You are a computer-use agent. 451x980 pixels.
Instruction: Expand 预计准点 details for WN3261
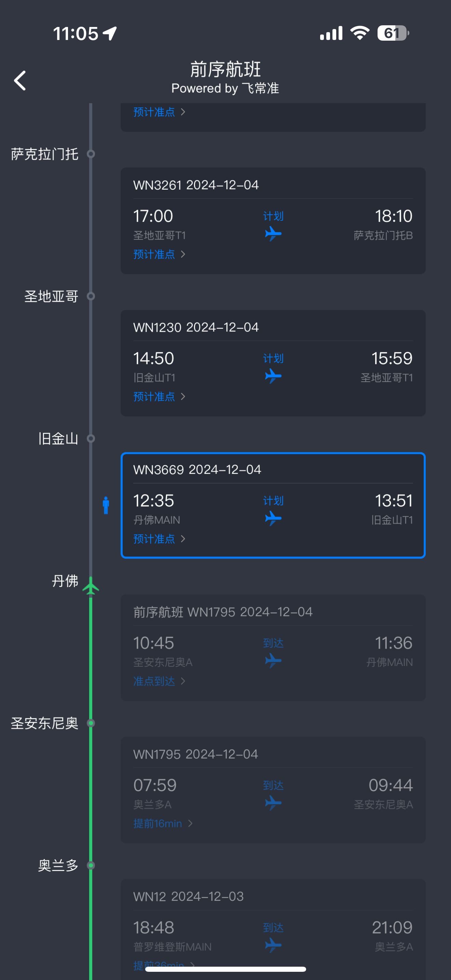pos(159,254)
